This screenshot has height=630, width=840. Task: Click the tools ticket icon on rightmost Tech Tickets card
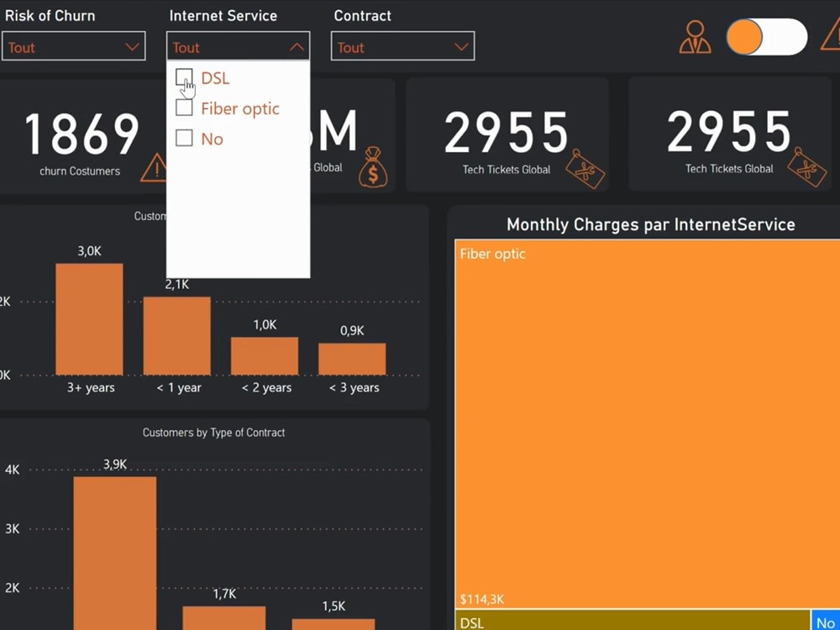807,167
